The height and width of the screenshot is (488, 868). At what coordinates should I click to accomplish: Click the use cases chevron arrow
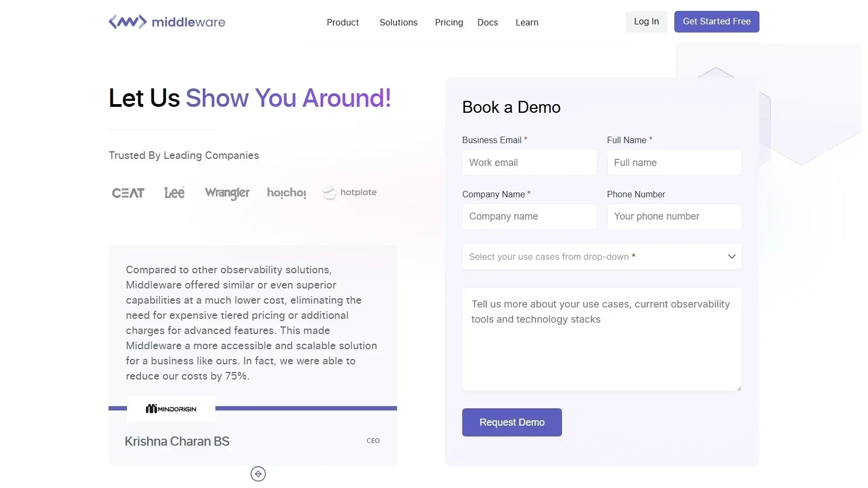pyautogui.click(x=731, y=256)
